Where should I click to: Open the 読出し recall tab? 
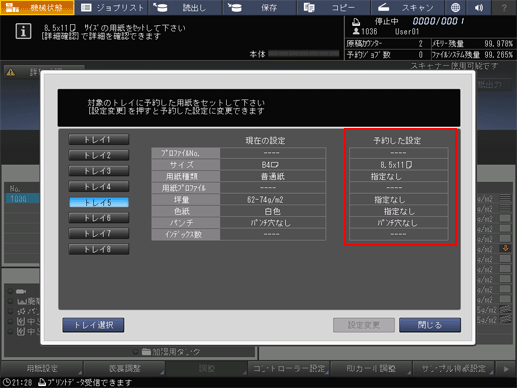[185, 7]
